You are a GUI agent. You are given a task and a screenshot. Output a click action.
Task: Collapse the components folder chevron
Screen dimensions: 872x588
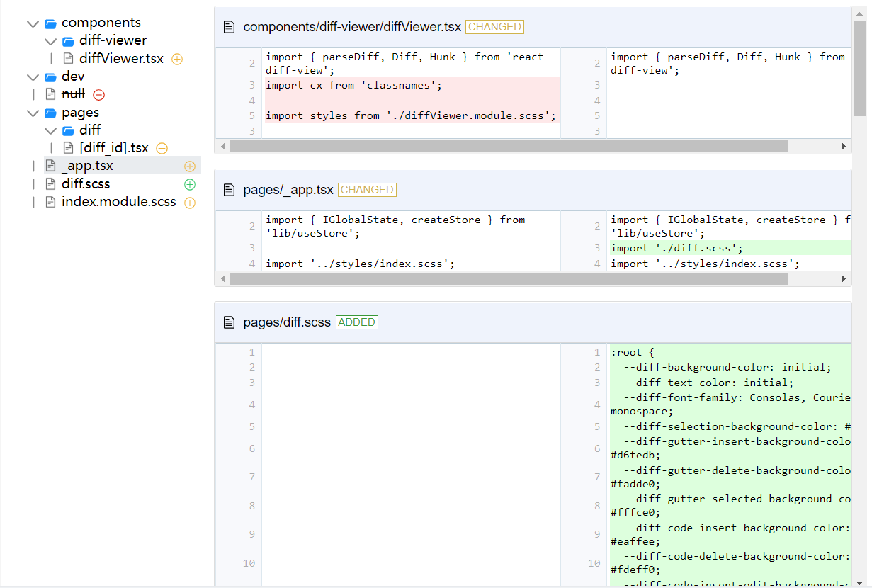[33, 23]
